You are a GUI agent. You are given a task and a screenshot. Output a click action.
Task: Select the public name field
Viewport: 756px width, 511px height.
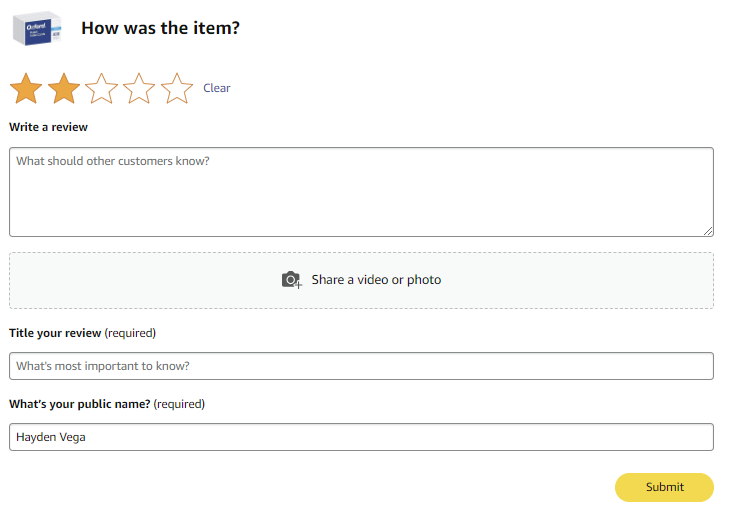(x=361, y=437)
